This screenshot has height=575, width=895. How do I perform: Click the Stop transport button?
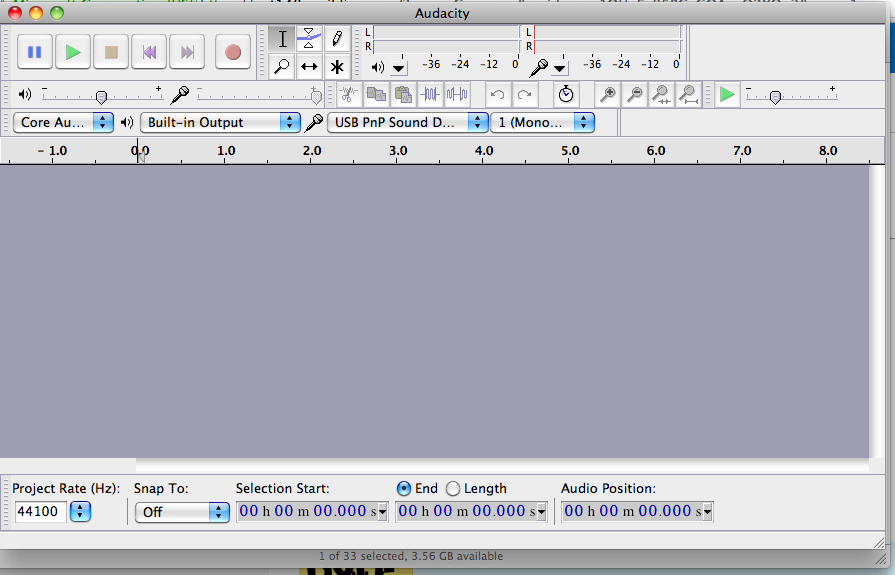111,52
